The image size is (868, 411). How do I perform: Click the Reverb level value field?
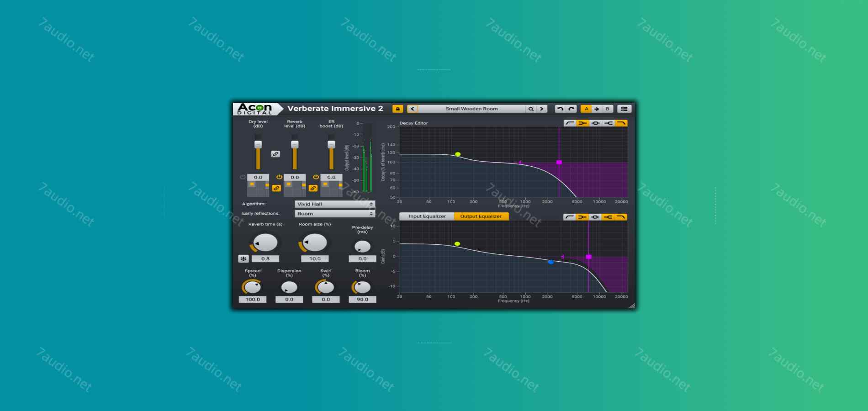[295, 177]
